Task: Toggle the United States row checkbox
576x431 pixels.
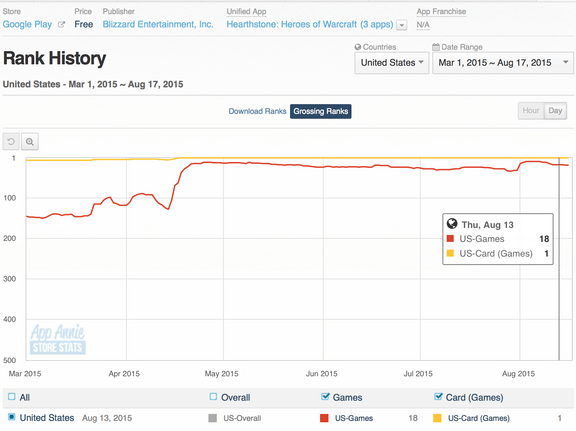Action: [12, 417]
